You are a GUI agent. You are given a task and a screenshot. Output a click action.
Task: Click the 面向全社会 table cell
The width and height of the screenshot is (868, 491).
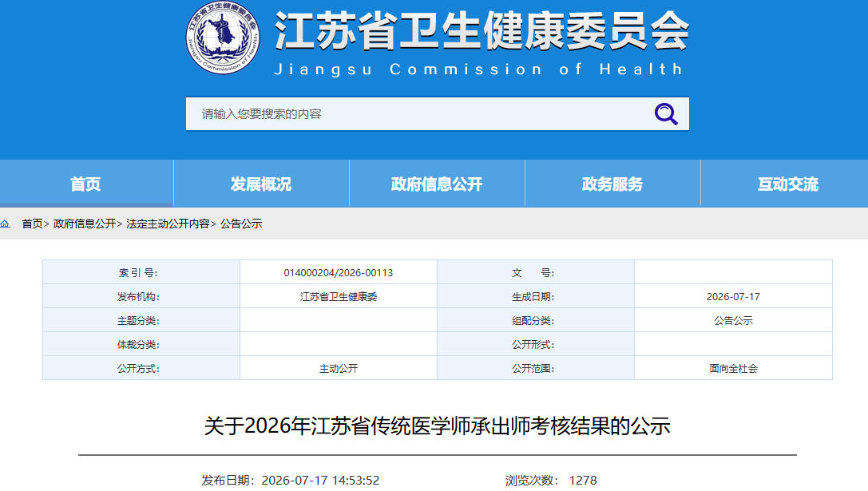point(733,368)
